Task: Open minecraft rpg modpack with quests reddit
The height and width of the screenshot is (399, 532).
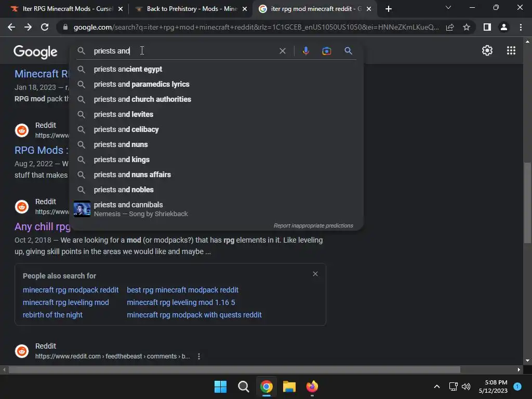Action: tap(194, 315)
